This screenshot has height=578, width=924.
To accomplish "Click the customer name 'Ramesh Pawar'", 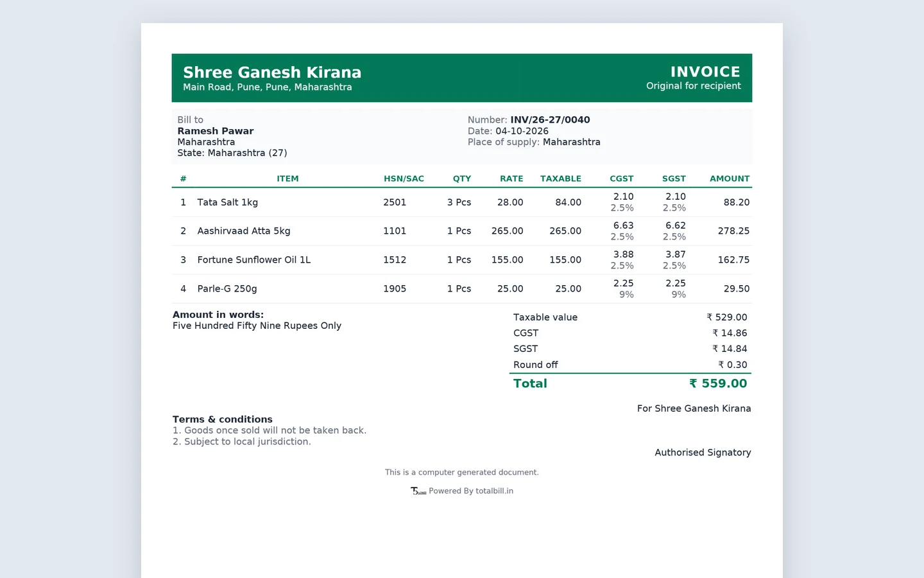I will coord(216,131).
